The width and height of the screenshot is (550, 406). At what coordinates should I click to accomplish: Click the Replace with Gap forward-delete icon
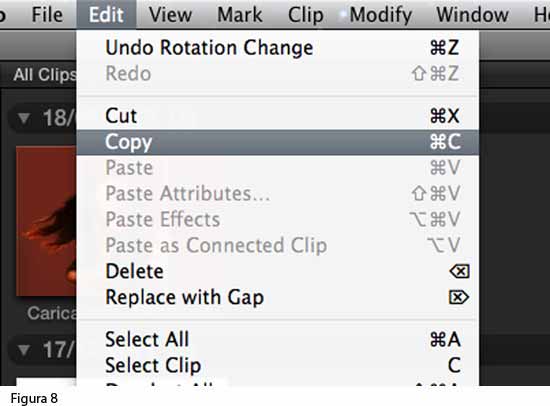click(459, 297)
